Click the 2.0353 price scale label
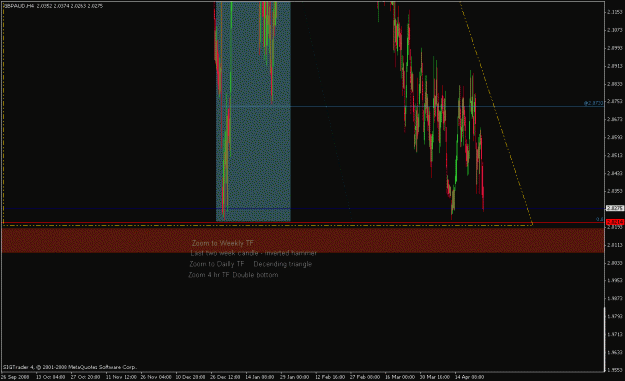This screenshot has width=625, height=381. pyautogui.click(x=615, y=191)
